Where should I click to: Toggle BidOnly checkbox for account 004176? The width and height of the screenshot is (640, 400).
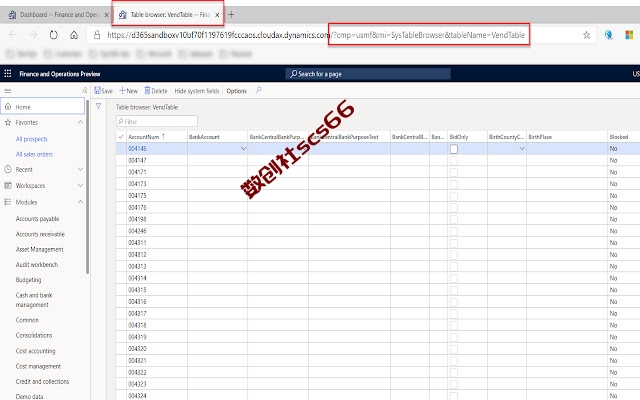point(454,208)
